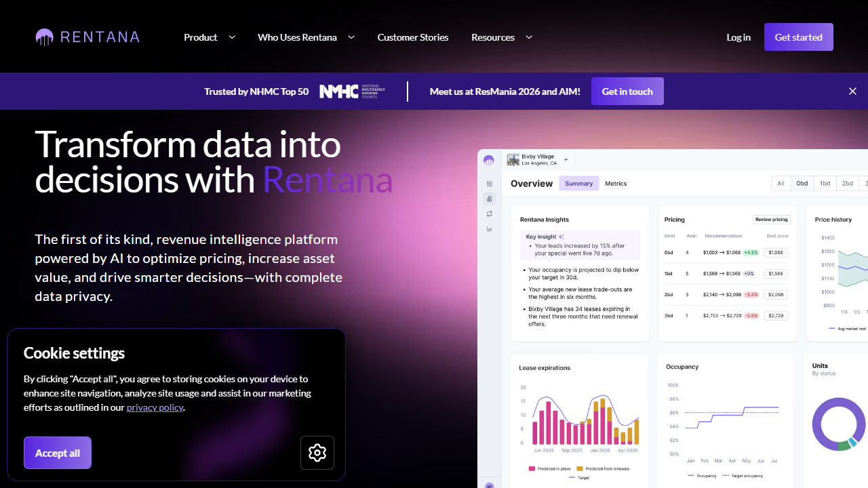Click the 'Transform data into decisions' headline
868x488 pixels.
[x=214, y=162]
